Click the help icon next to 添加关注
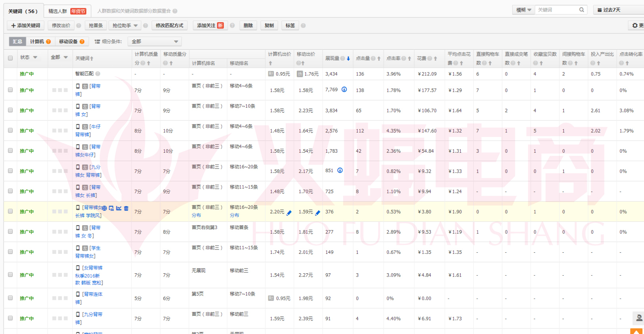The width and height of the screenshot is (644, 334). 232,25
